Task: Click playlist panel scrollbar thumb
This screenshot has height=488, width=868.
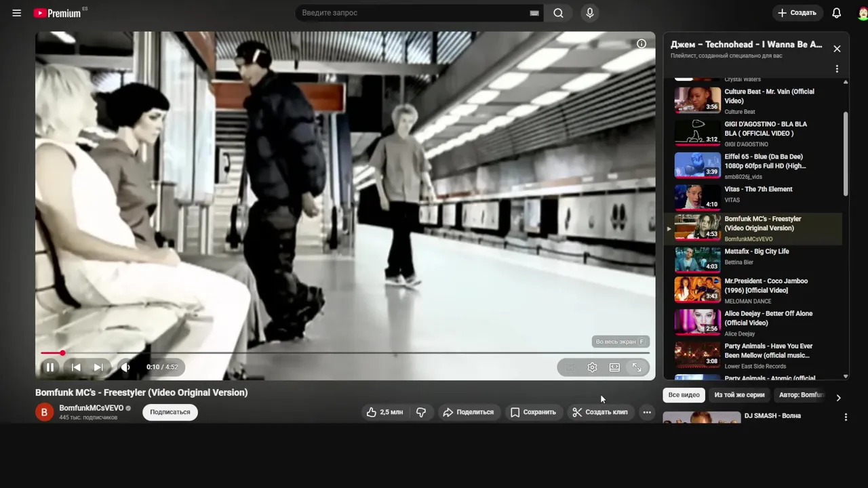Action: coord(846,154)
